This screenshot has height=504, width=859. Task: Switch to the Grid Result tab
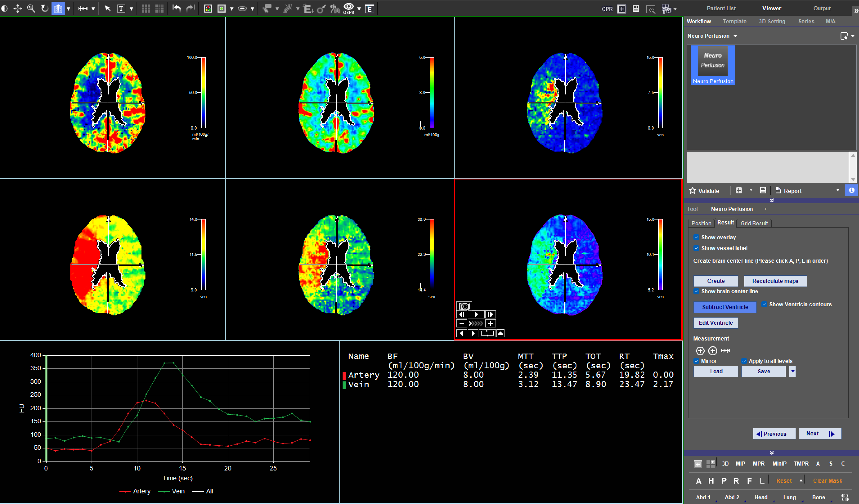pos(754,223)
